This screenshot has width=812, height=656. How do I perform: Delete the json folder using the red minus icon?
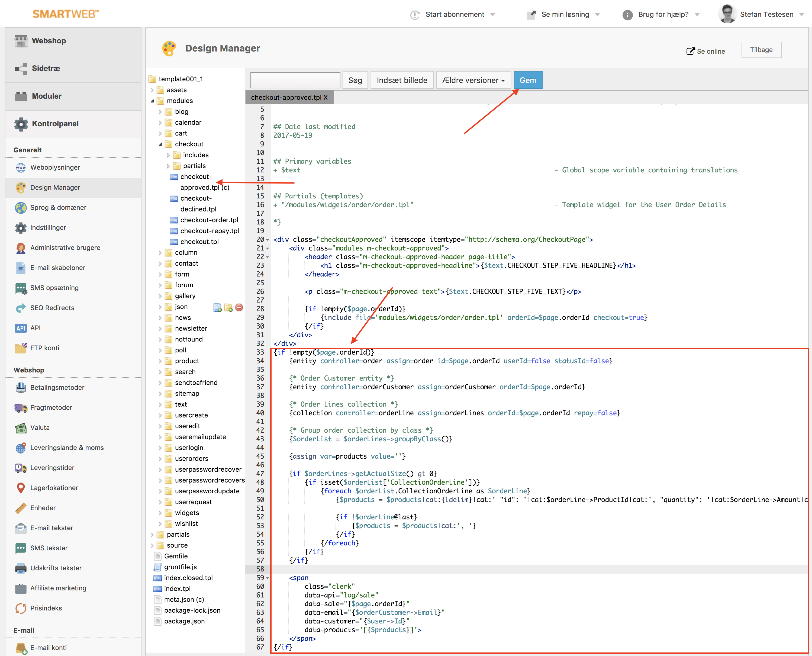[x=239, y=307]
